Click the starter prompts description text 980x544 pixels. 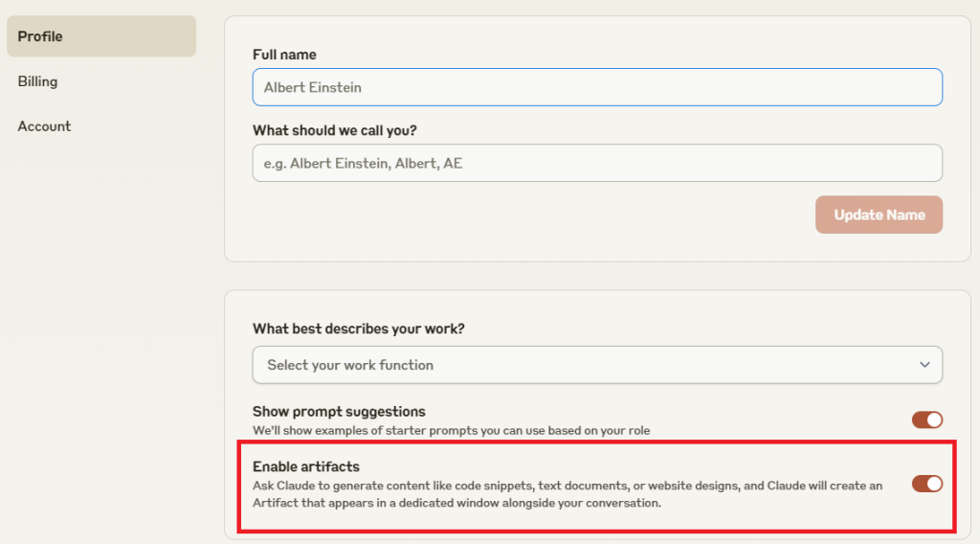452,430
